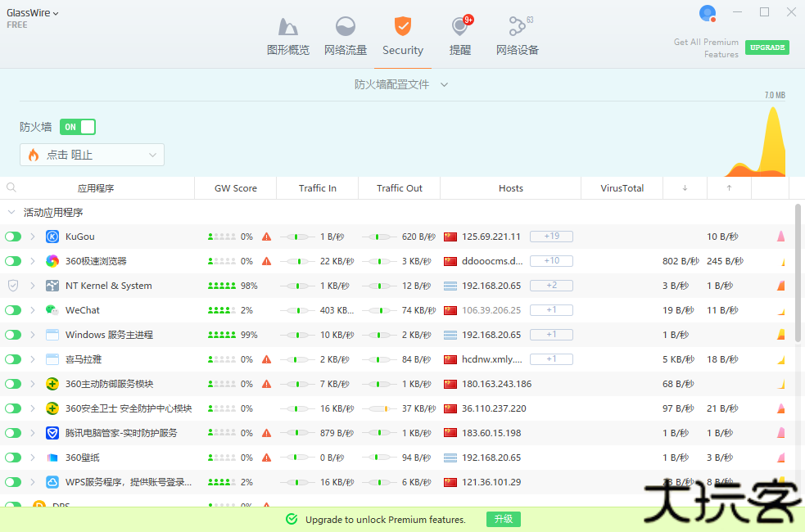The height and width of the screenshot is (532, 805).
Task: Select the Security tab
Action: [403, 36]
